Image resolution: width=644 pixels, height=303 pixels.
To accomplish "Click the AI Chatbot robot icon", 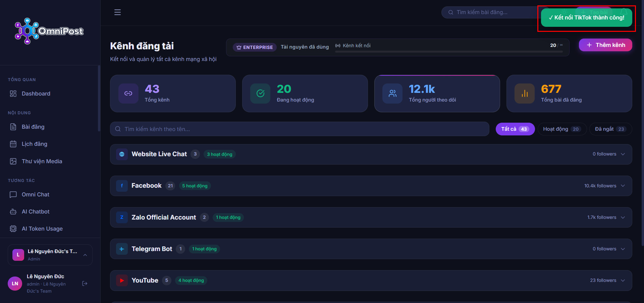I will click(13, 211).
